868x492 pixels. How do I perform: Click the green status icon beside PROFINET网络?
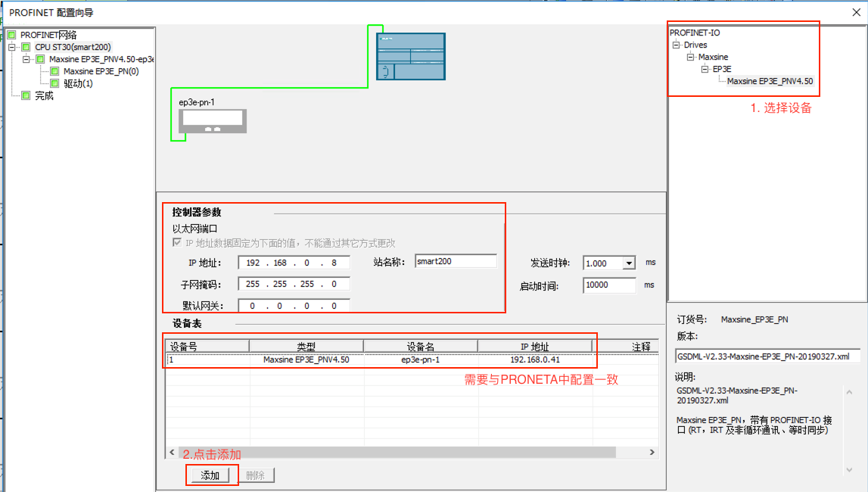(x=12, y=35)
